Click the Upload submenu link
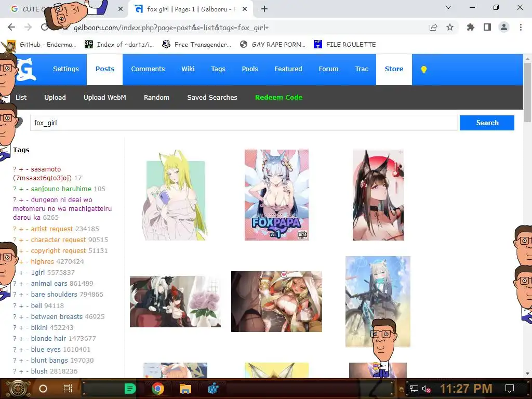532x399 pixels. (x=55, y=97)
